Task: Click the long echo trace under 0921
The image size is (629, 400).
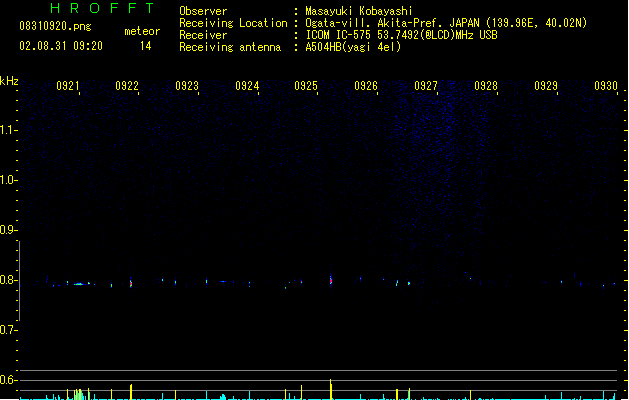Action: [79, 284]
